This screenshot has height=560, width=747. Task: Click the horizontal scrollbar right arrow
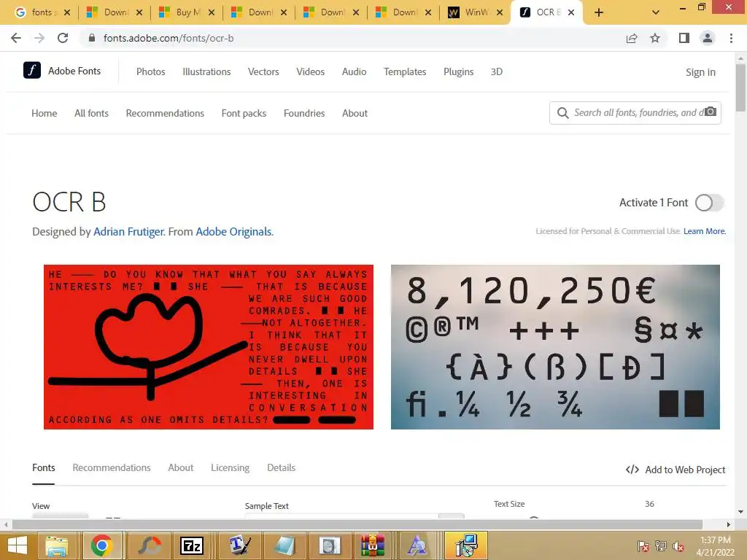pos(729,524)
